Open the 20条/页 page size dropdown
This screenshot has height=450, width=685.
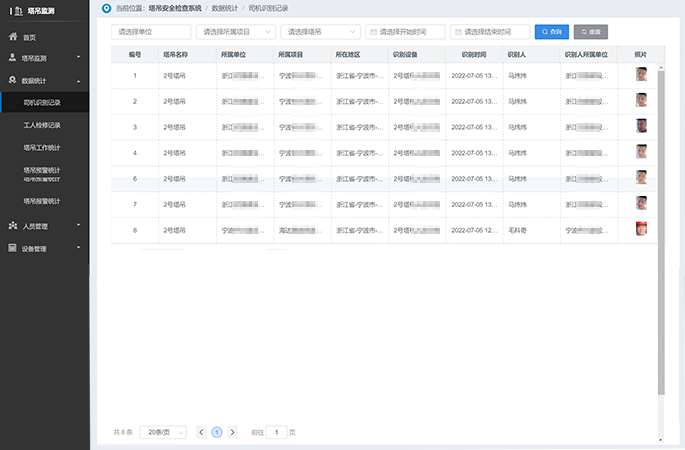coord(162,432)
